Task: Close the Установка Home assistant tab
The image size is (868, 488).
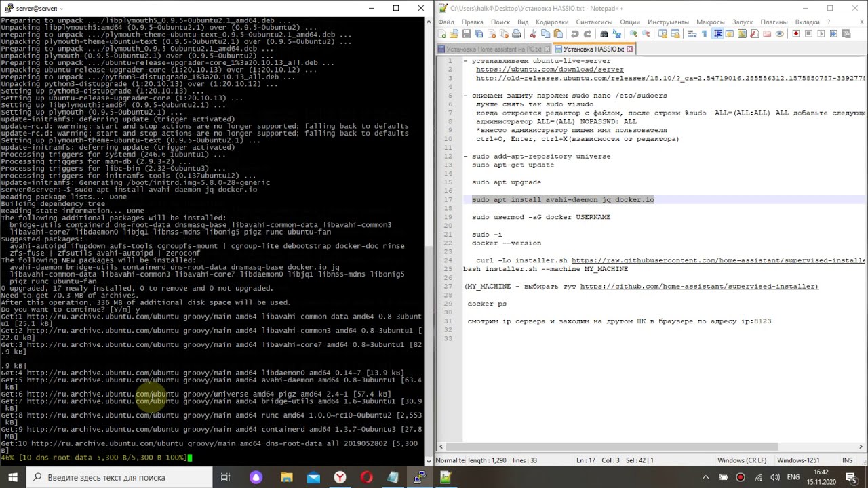Action: (546, 49)
